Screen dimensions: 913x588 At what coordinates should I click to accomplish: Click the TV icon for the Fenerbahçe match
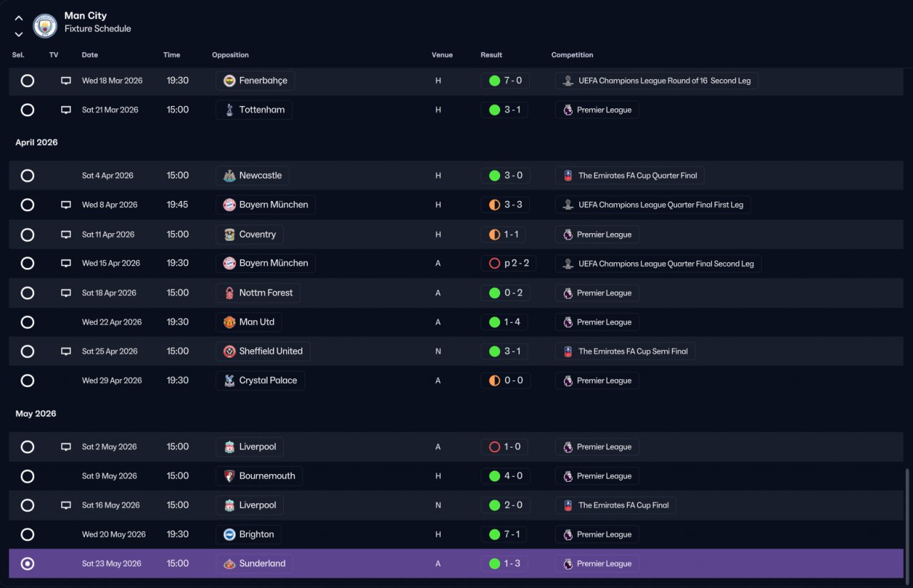click(x=66, y=81)
